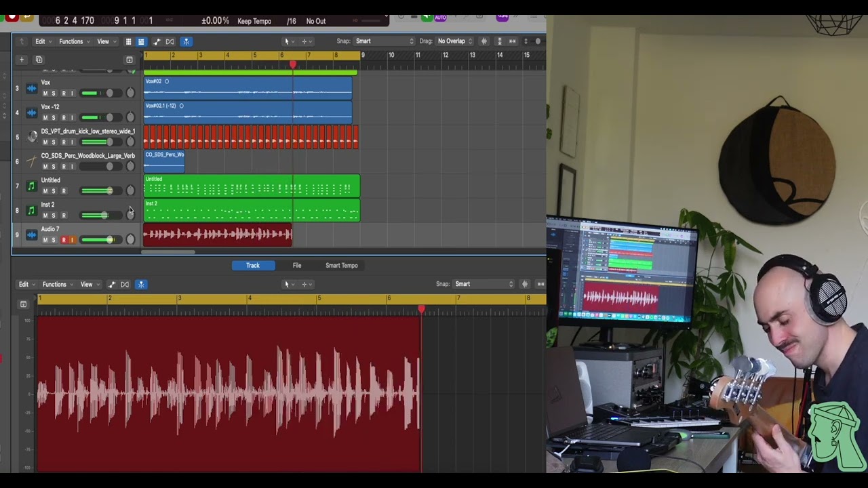Click the No Out display field
The width and height of the screenshot is (868, 488).
[x=316, y=21]
